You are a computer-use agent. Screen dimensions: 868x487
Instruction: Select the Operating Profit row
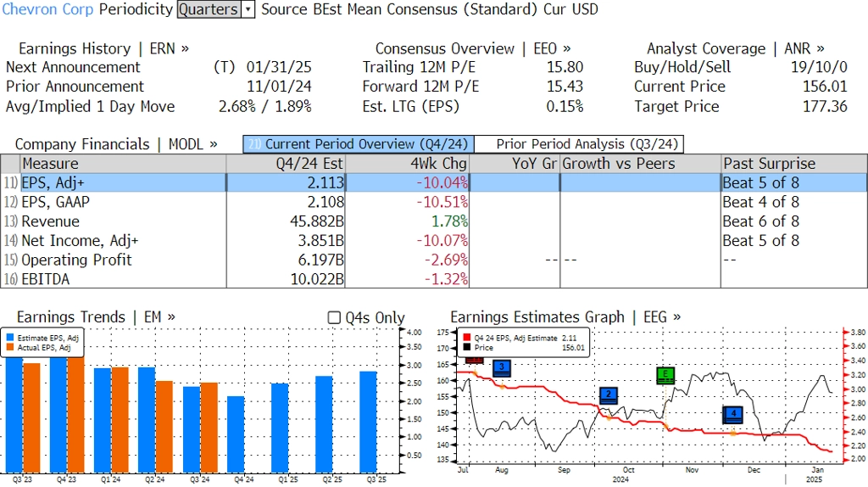pos(433,260)
